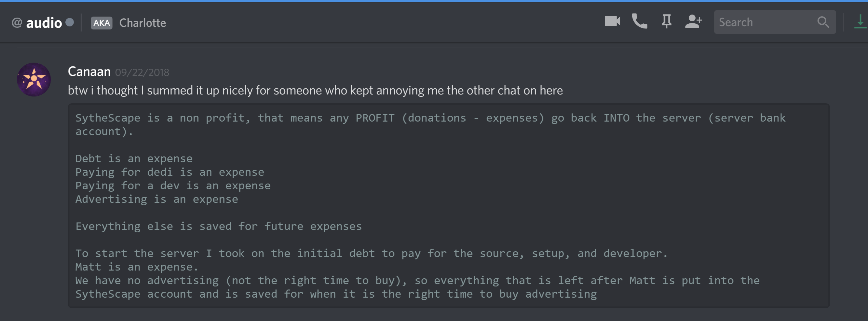Click the status dot next to audio

(x=70, y=22)
